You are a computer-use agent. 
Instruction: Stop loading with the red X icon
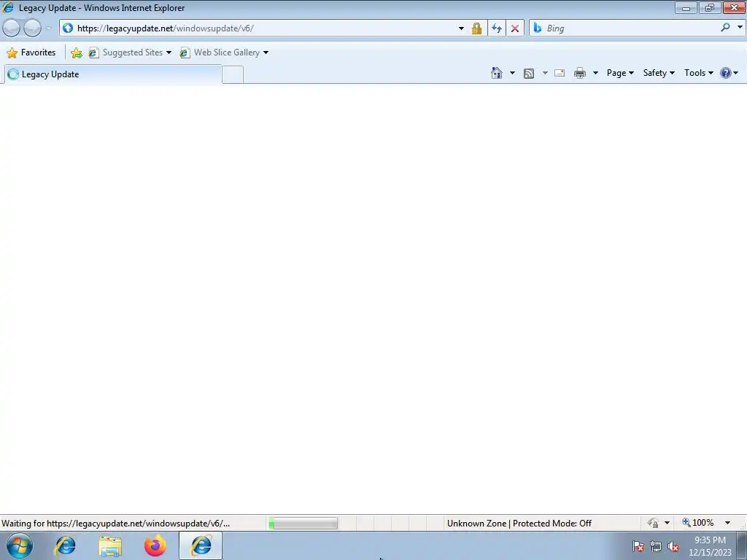515,28
